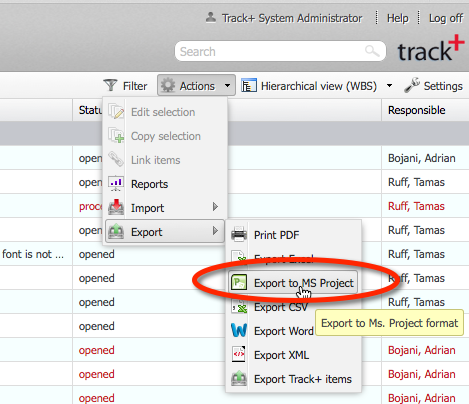
Task: Choose Export CSV option
Action: coord(293,307)
